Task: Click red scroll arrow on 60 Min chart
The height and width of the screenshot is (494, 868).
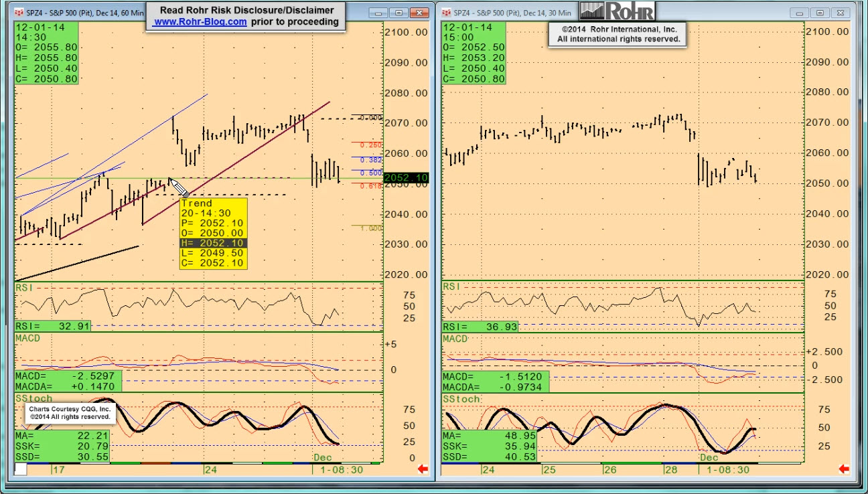Action: pyautogui.click(x=423, y=469)
